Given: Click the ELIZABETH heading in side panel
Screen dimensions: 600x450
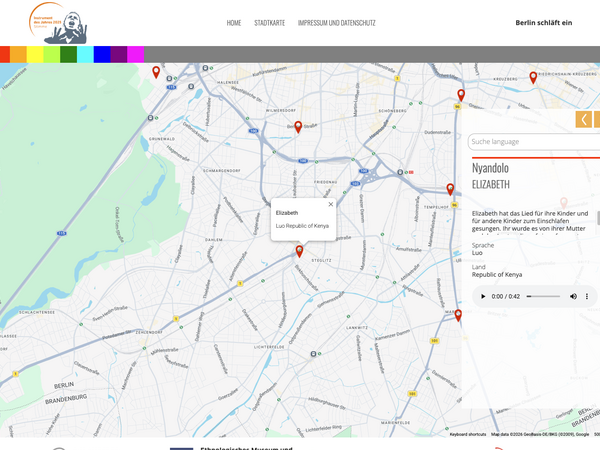Looking at the screenshot, I should click(491, 184).
